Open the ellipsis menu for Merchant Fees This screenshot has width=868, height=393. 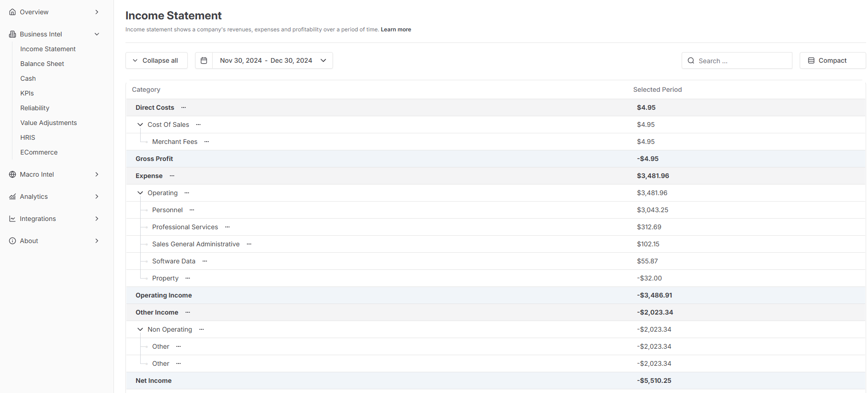pyautogui.click(x=207, y=142)
